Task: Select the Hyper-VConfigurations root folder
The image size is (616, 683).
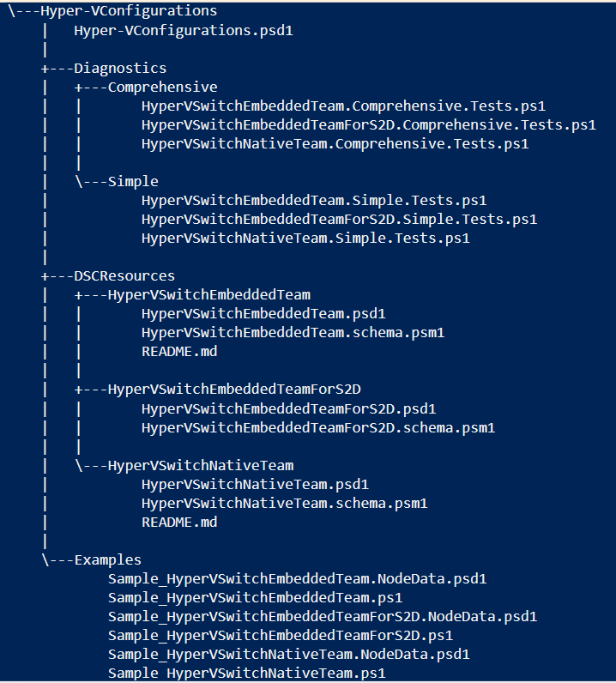Action: pos(129,12)
